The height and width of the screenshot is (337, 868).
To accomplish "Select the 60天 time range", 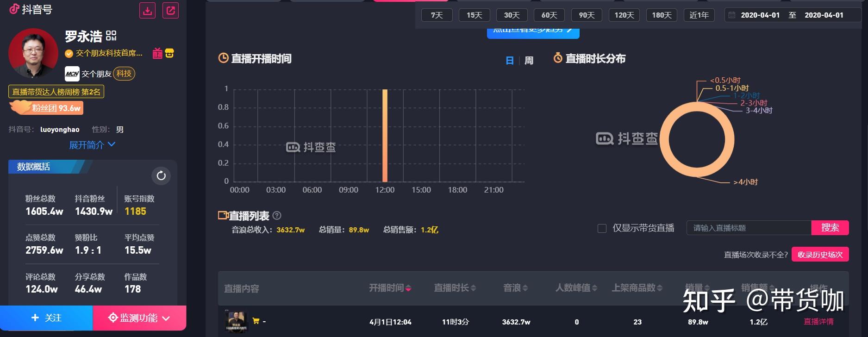I will click(549, 15).
